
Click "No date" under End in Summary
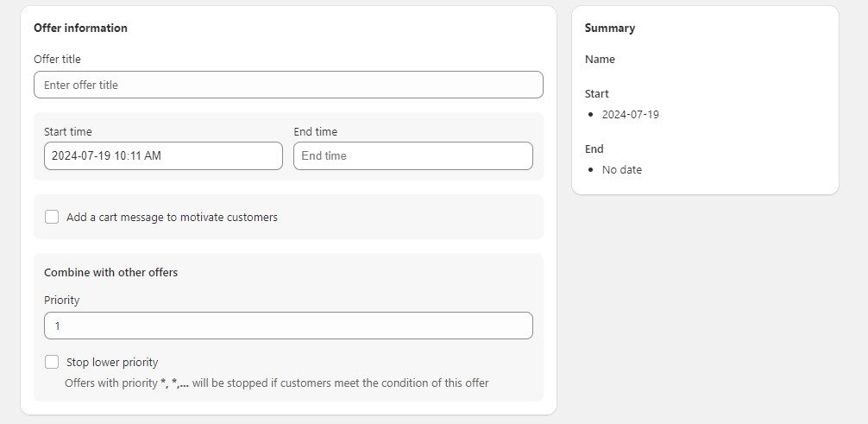click(621, 169)
